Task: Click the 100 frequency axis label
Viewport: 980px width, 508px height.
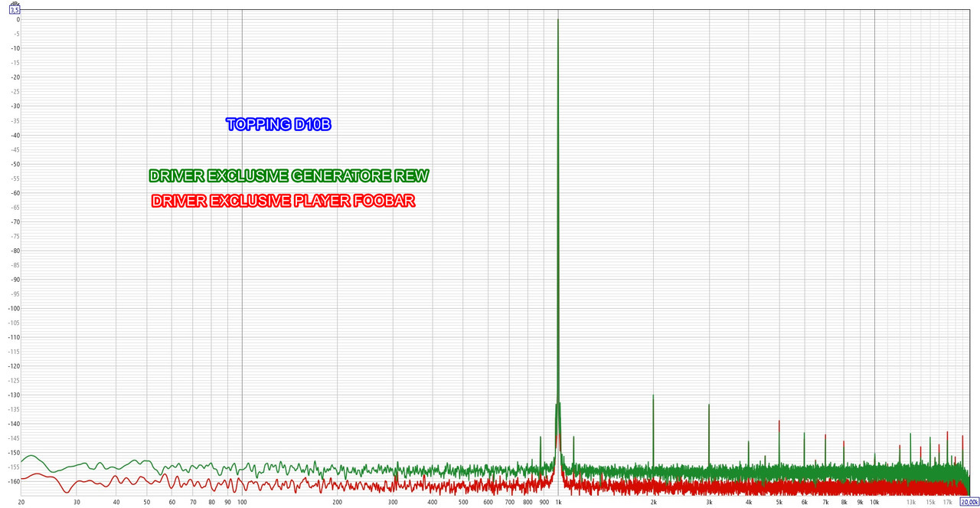Action: 242,502
